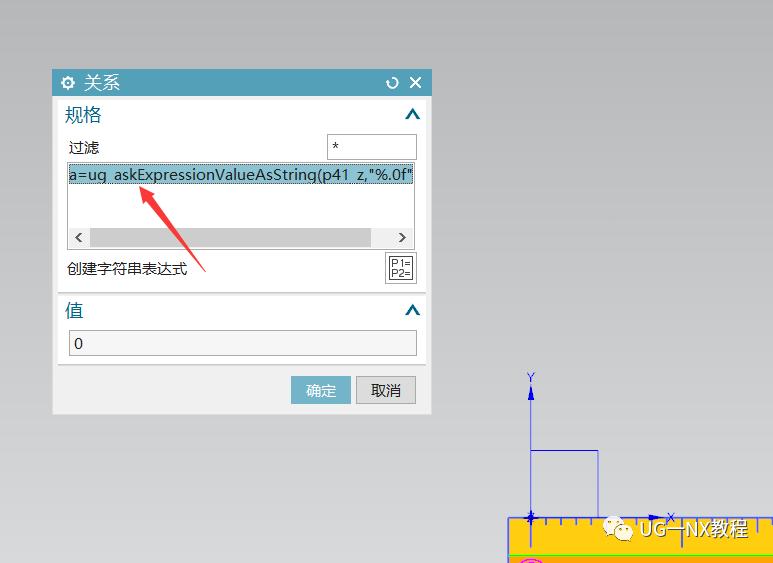This screenshot has height=563, width=773.
Task: Click the blue rectangle sketch in viewport
Action: coord(564,484)
